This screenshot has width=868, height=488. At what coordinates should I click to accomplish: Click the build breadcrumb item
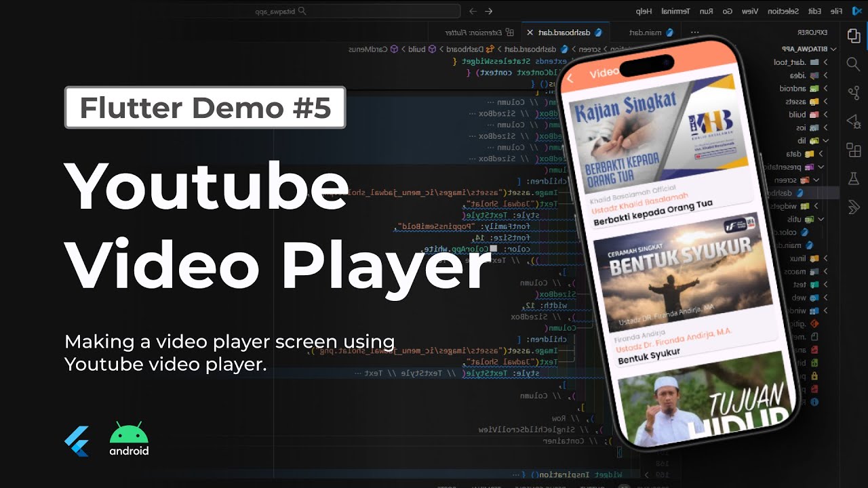[x=422, y=49]
